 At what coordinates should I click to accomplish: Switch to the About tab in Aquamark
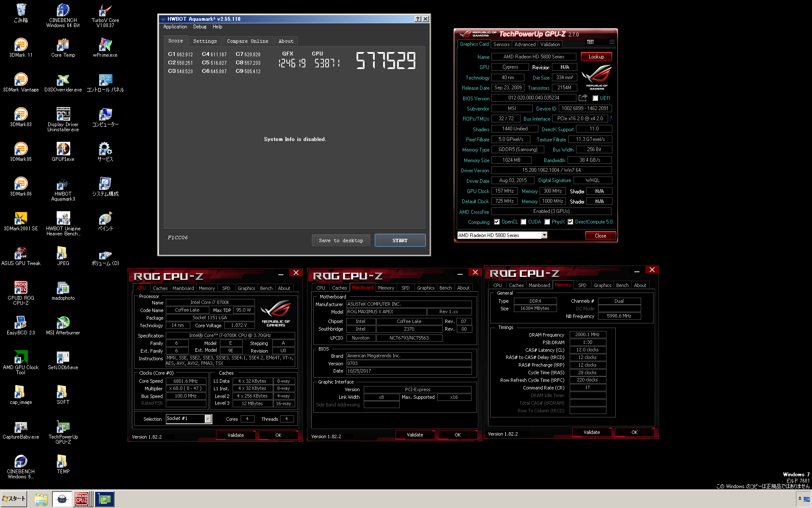(286, 41)
